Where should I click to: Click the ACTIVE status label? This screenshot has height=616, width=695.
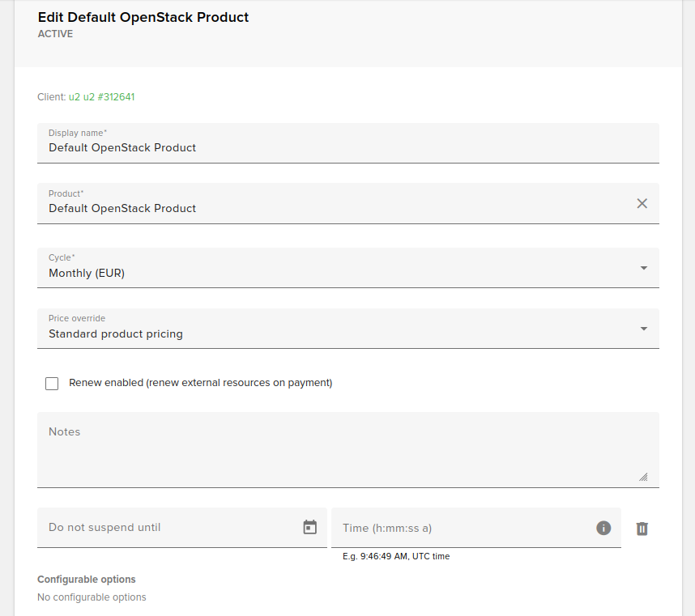[x=55, y=34]
